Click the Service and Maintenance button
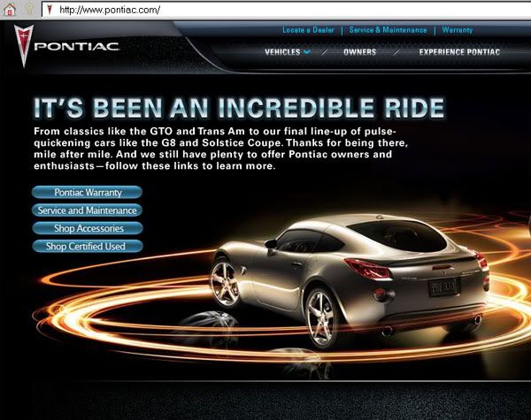This screenshot has height=420, width=531. 88,210
